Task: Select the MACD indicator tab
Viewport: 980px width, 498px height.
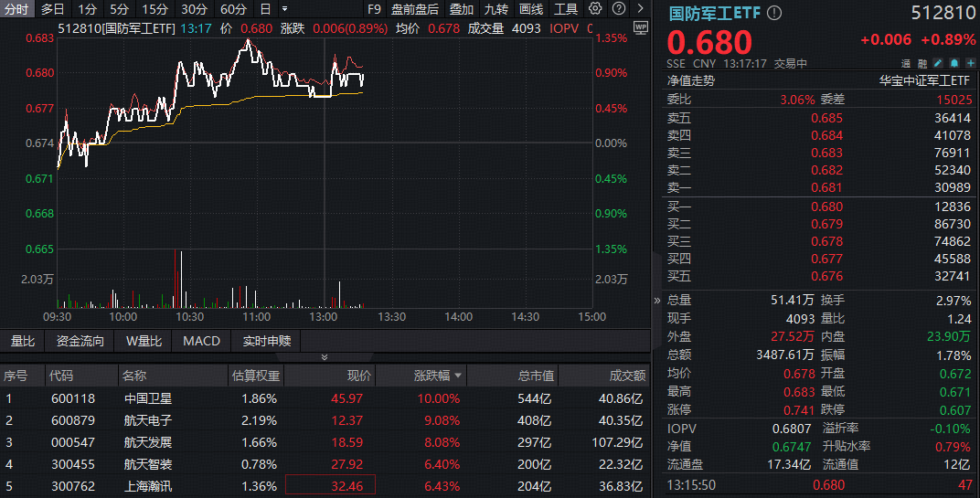Action: (x=201, y=341)
